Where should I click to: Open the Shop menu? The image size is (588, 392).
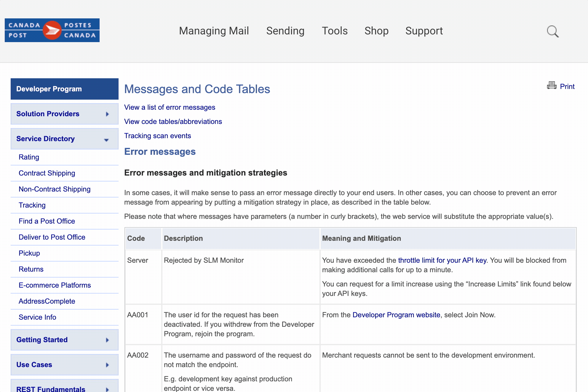(376, 31)
